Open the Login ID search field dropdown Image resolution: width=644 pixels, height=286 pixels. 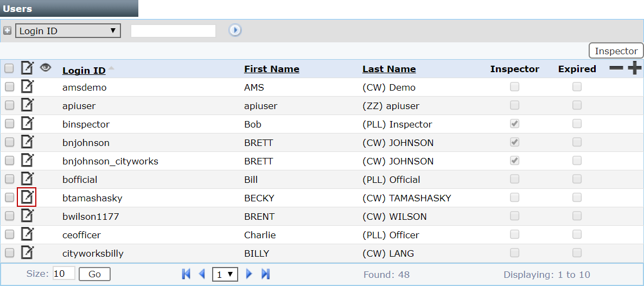point(68,30)
